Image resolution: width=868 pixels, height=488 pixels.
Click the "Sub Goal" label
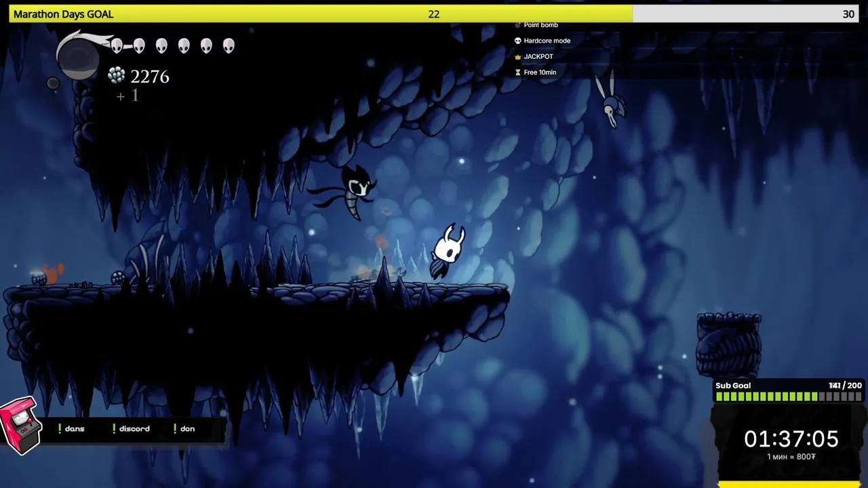tap(733, 386)
